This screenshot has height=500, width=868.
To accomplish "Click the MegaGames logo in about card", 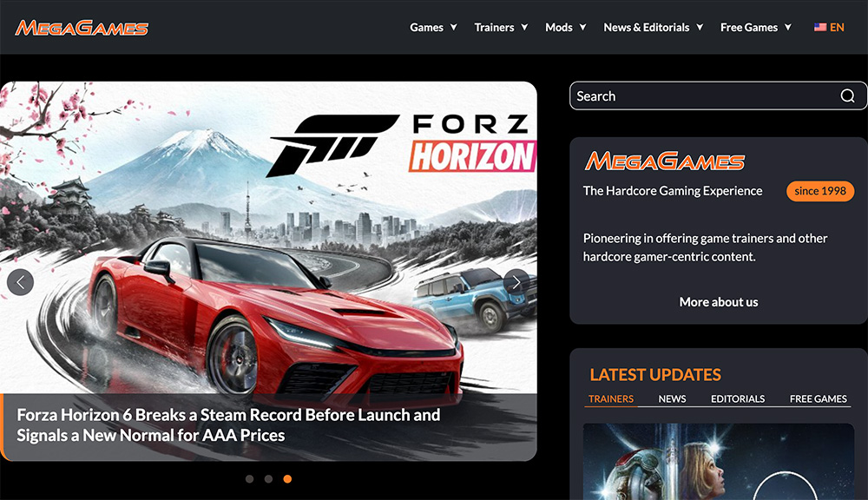I will tap(665, 161).
